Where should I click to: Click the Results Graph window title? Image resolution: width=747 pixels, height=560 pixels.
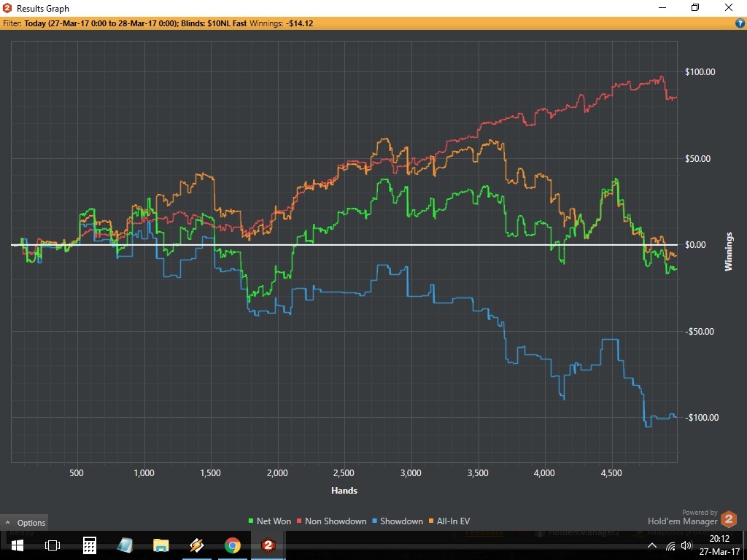[43, 8]
